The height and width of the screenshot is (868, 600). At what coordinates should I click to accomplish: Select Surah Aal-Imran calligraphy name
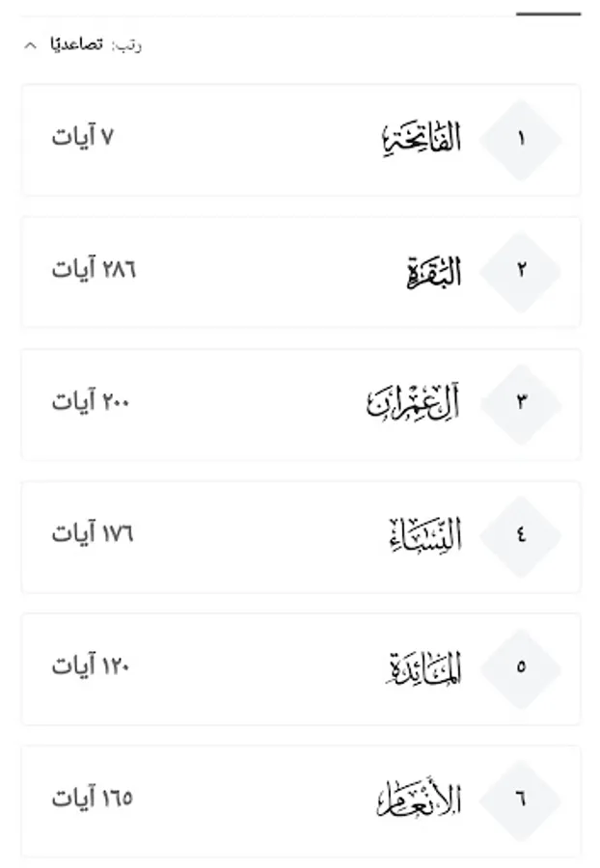[x=413, y=404]
